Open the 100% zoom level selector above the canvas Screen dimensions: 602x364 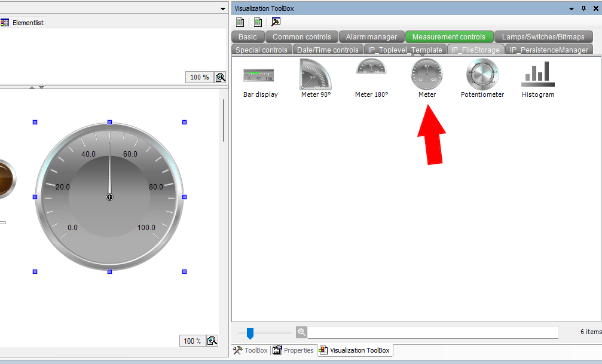[199, 77]
